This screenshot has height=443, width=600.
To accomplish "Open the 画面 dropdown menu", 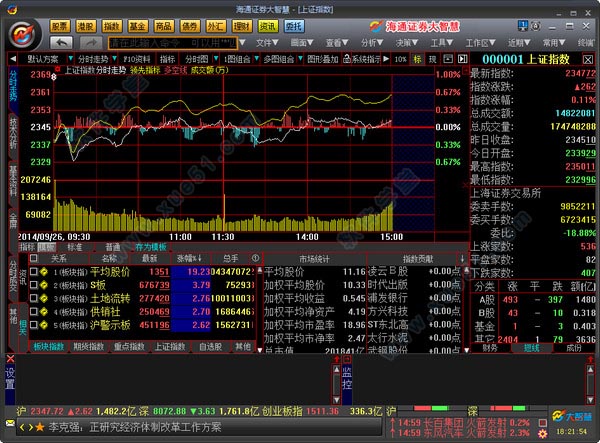I will pos(302,43).
